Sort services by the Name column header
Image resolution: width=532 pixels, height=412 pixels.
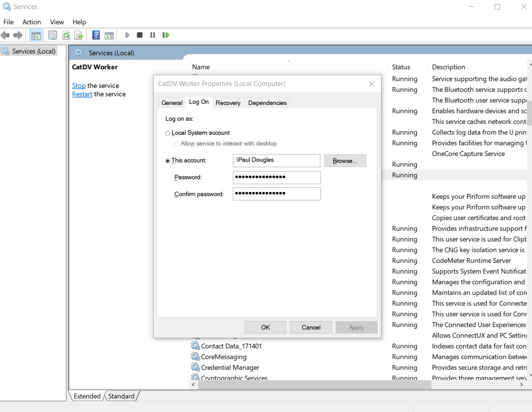[x=201, y=67]
